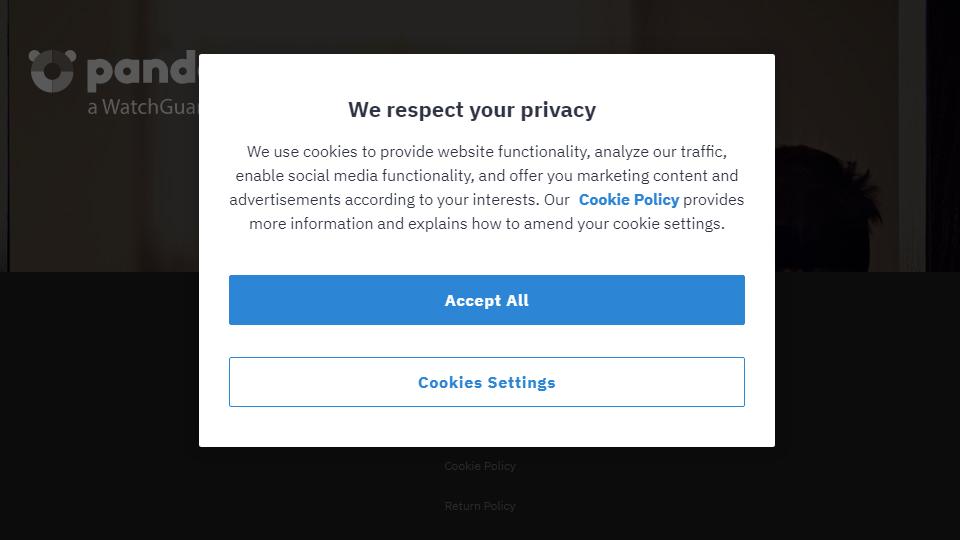Open the Cookie Policy link in the dimmed footer
This screenshot has height=540, width=960.
[480, 466]
